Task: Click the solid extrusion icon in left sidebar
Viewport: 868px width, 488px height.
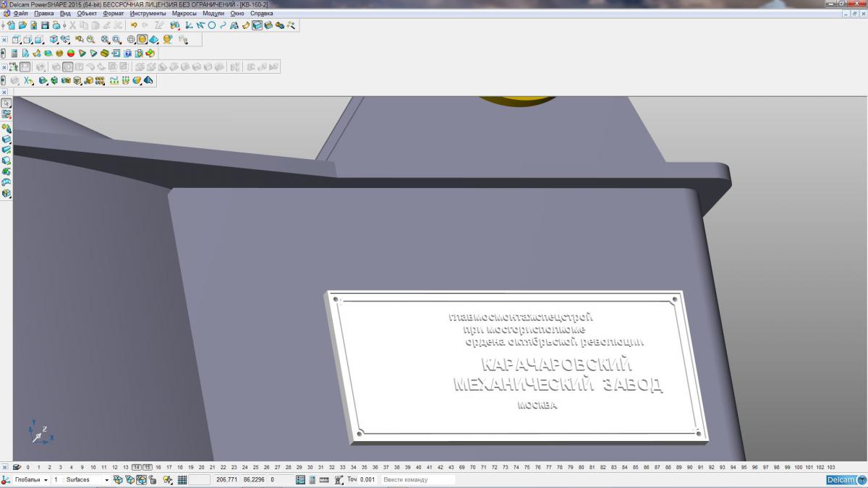Action: click(7, 150)
